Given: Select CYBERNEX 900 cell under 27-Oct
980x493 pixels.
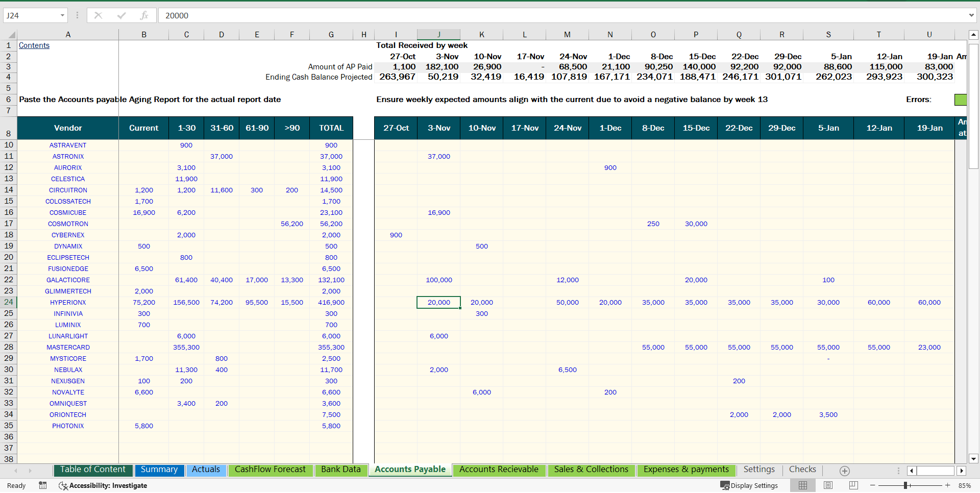Looking at the screenshot, I should 396,235.
